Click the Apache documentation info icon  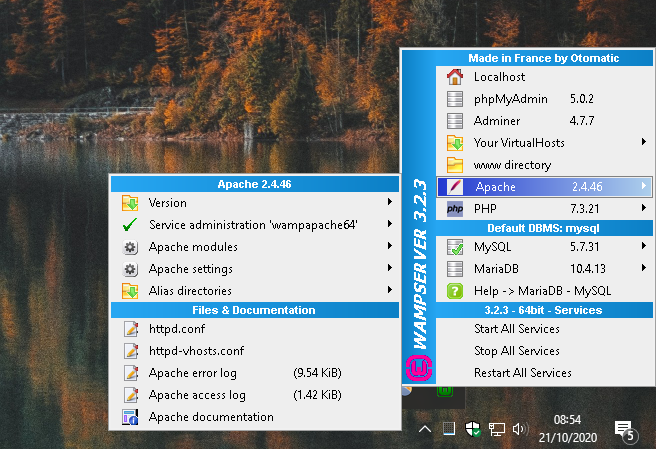(130, 417)
